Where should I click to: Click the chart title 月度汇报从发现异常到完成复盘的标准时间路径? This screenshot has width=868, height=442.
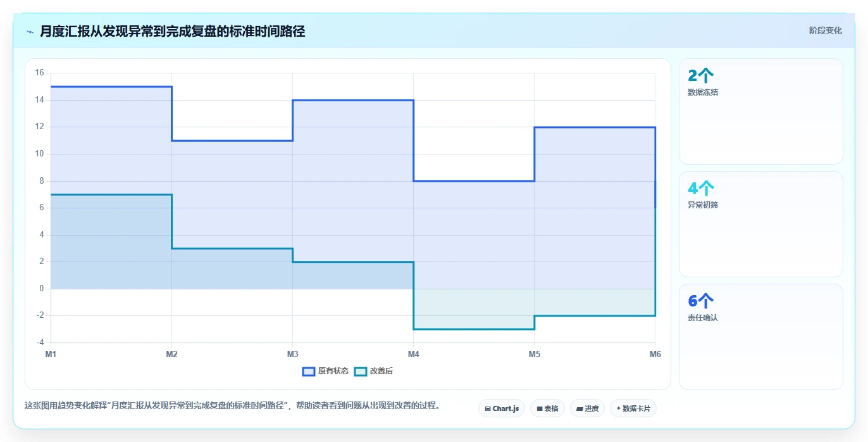click(172, 31)
